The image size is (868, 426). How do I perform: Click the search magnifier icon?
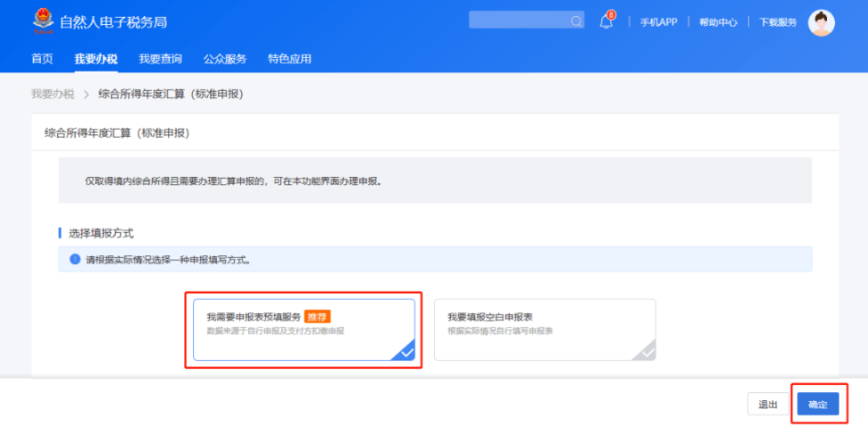[x=576, y=21]
